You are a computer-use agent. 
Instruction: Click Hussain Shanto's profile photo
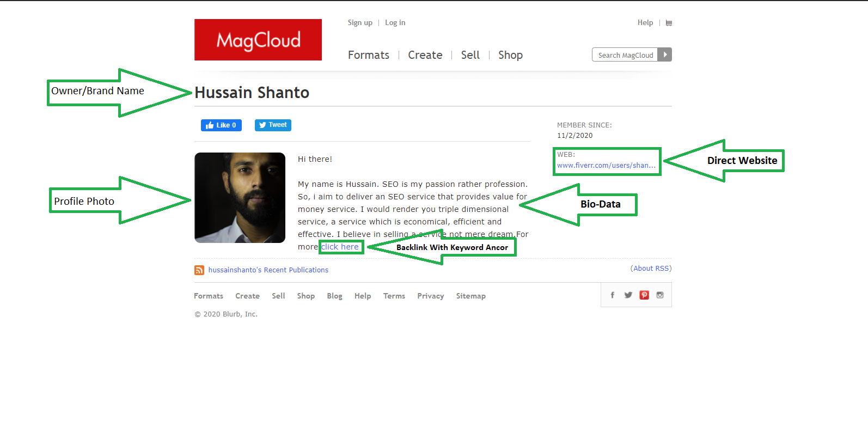pyautogui.click(x=240, y=198)
